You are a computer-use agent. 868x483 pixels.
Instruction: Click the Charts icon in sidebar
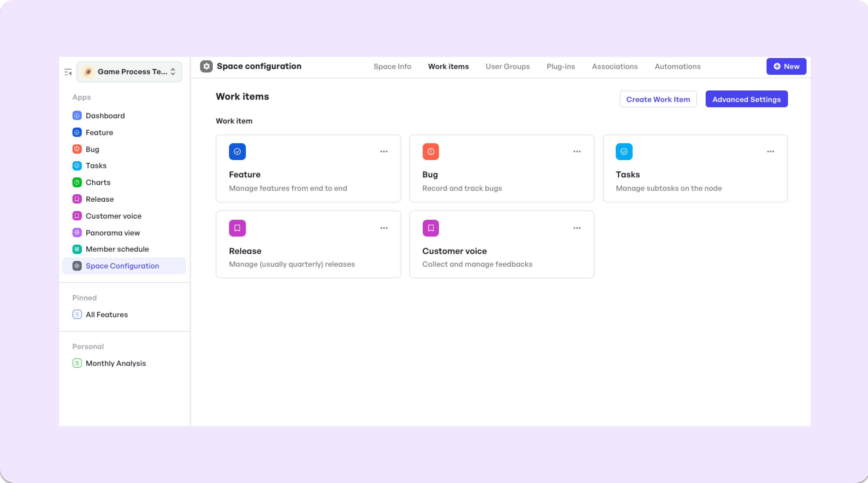(77, 182)
